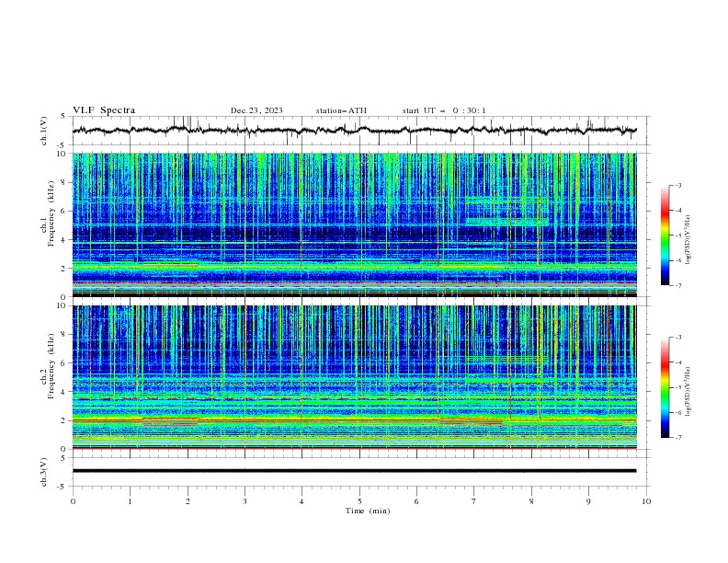Image resolution: width=728 pixels, height=563 pixels.
Task: Click time axis tick label "2"
Action: pyautogui.click(x=188, y=501)
